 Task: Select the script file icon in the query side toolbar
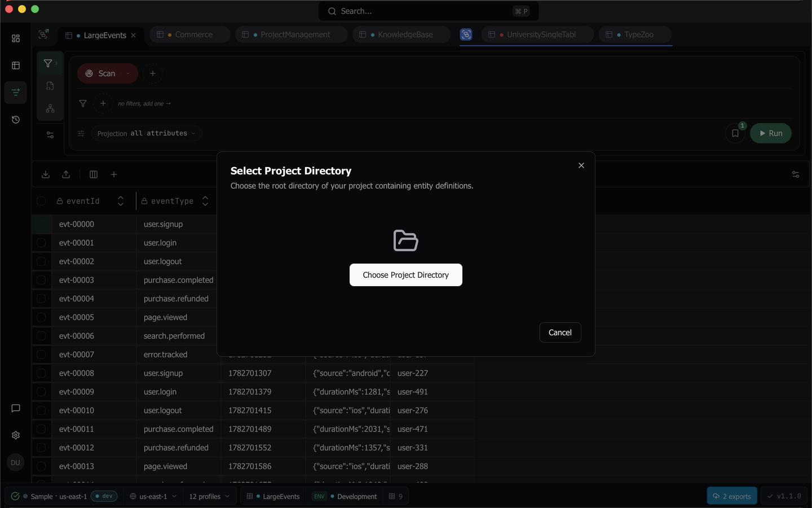(x=50, y=86)
